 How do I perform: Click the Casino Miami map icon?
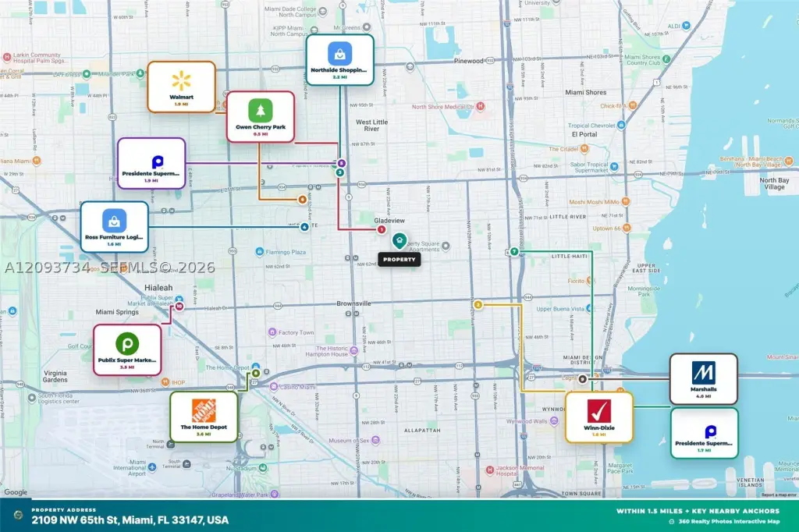point(274,387)
